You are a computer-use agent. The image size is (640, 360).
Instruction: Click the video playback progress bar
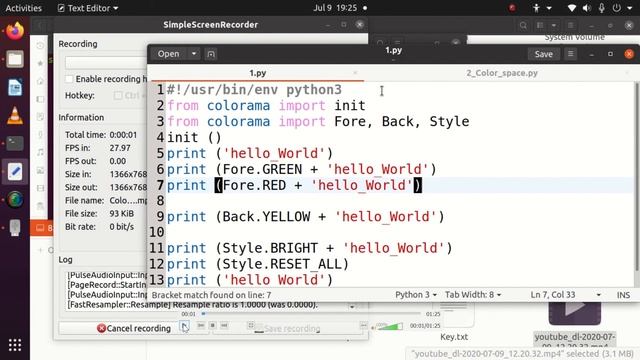point(311,313)
